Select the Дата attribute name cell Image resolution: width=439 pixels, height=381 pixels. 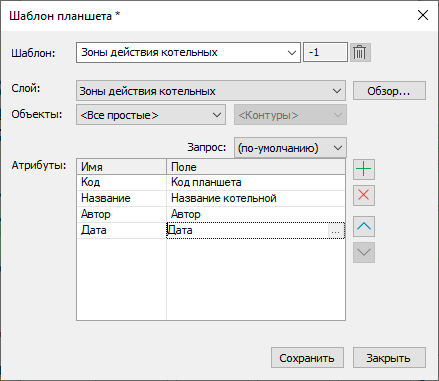(122, 230)
